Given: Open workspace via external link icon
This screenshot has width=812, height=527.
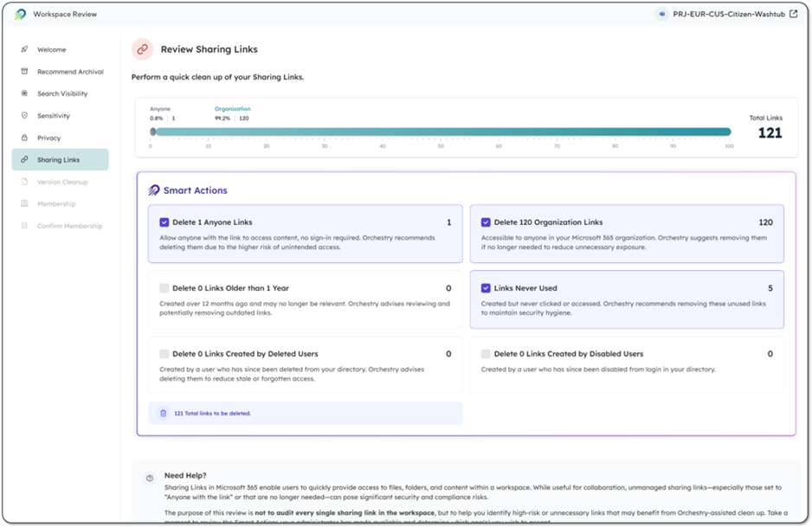Looking at the screenshot, I should tap(793, 14).
